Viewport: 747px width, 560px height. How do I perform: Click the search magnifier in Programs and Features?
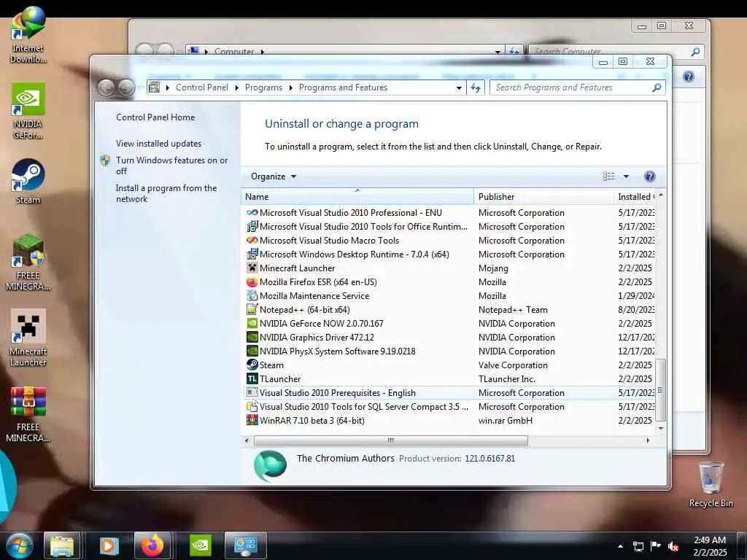pyautogui.click(x=657, y=87)
